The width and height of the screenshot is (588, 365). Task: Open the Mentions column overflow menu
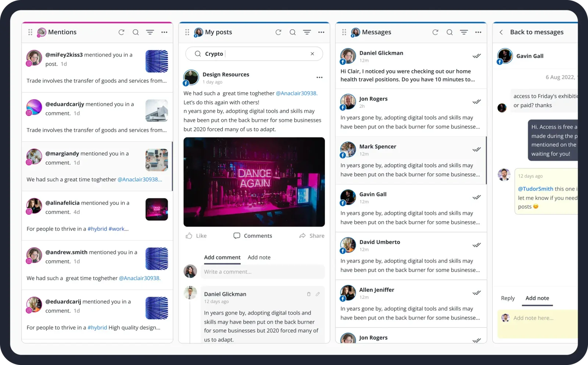tap(164, 32)
